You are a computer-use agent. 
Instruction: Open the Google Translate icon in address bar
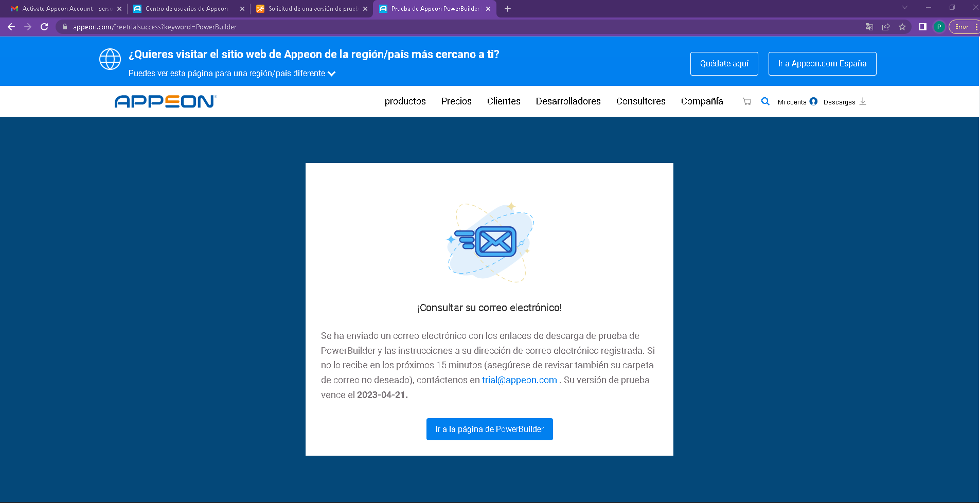[x=869, y=27]
